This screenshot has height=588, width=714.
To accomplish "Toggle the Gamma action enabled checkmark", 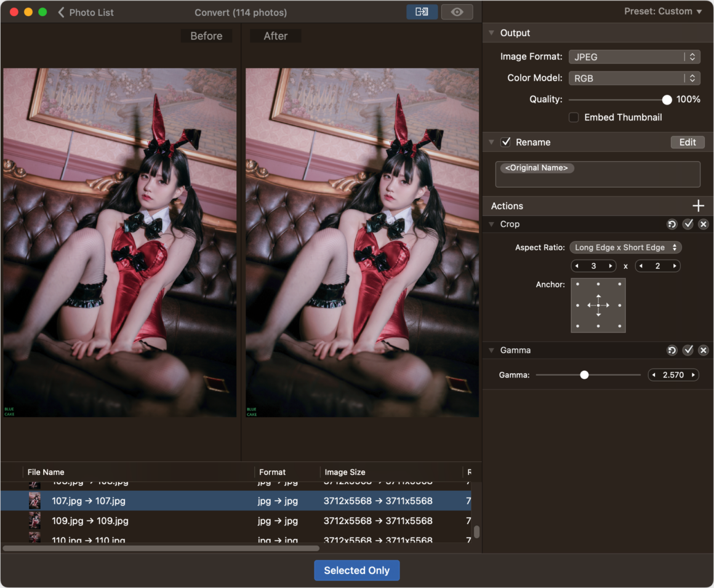I will point(688,350).
